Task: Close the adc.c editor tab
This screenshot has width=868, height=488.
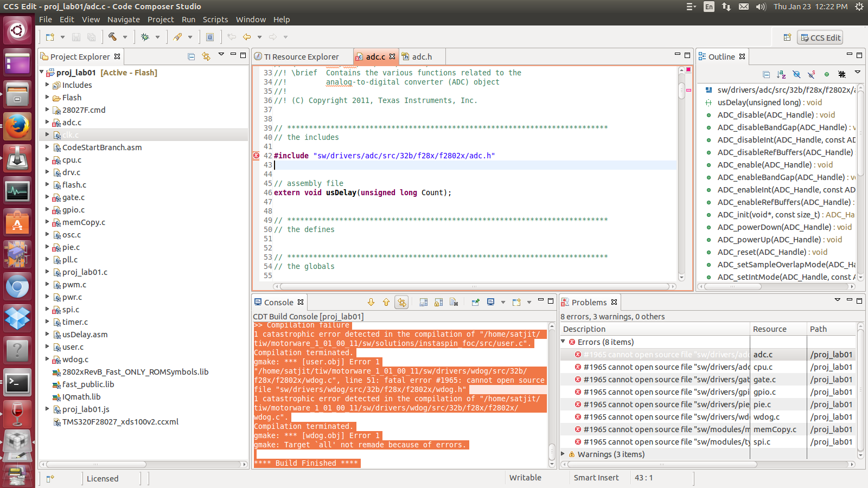Action: click(392, 56)
